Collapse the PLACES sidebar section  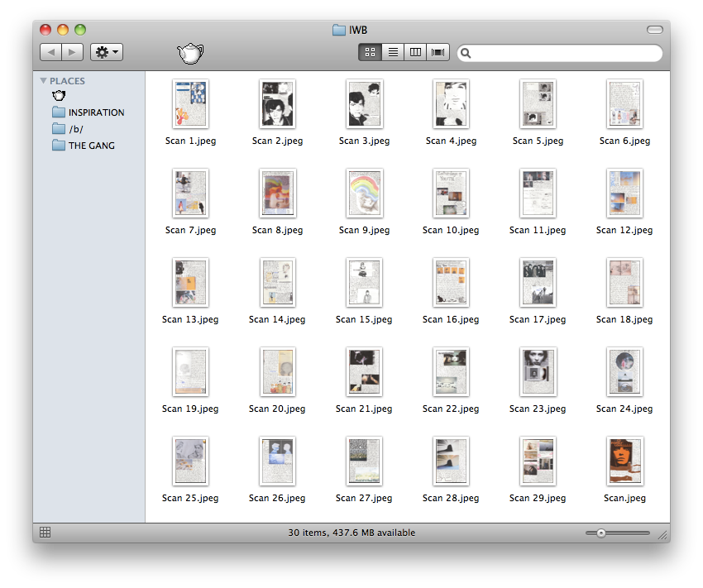pyautogui.click(x=44, y=81)
